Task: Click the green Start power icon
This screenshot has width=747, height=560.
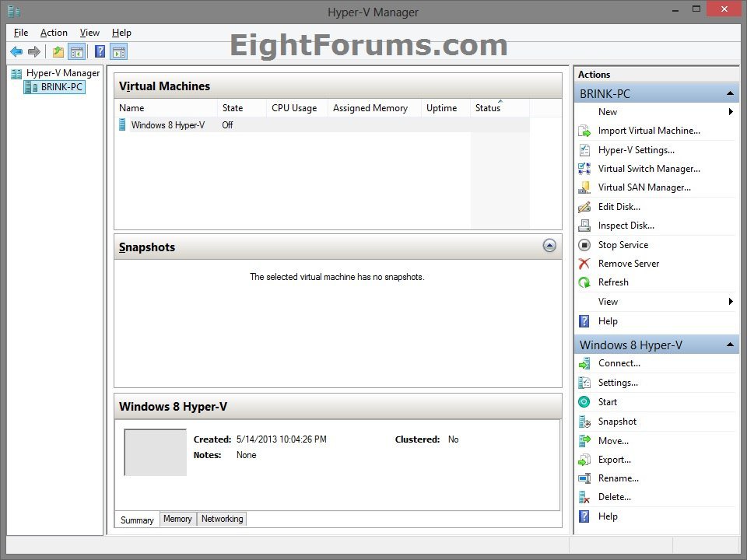Action: (584, 402)
